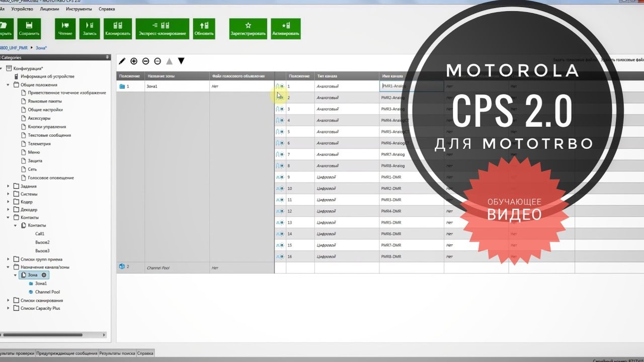Click the pencil edit icon
Screen dimensions: 644x362
click(122, 61)
